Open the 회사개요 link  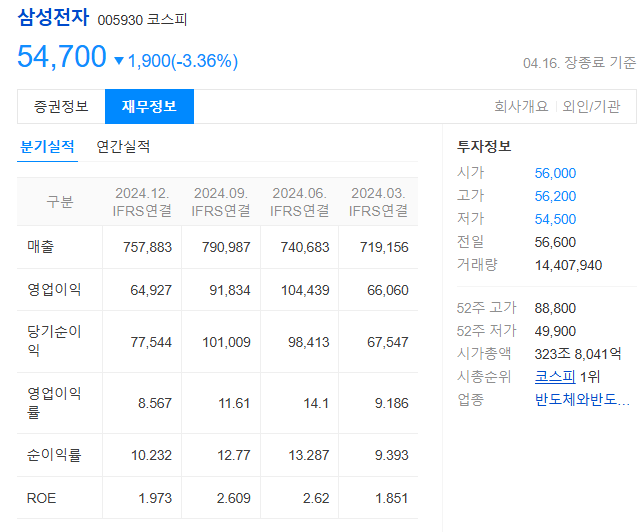[521, 106]
